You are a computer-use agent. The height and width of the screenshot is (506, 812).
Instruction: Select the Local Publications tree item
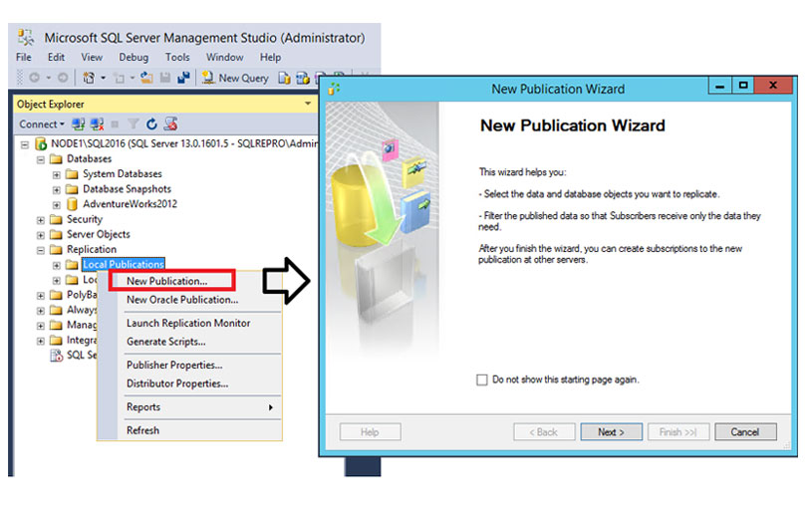[x=124, y=264]
